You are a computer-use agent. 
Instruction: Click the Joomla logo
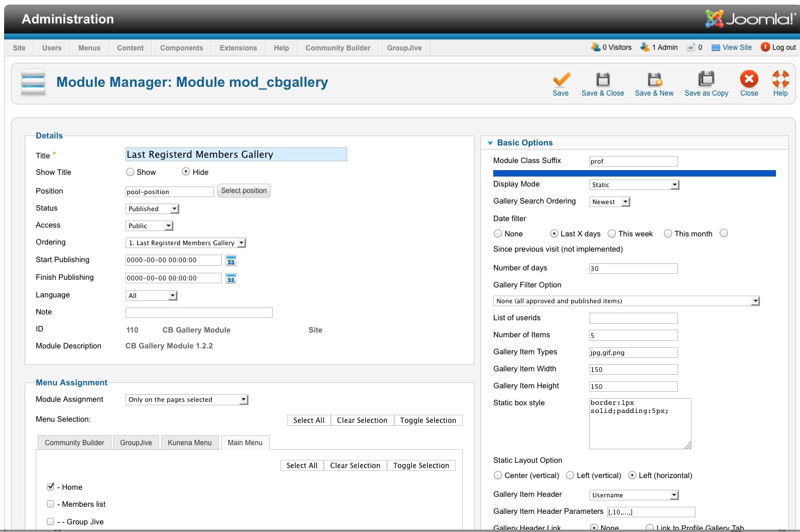(750, 19)
